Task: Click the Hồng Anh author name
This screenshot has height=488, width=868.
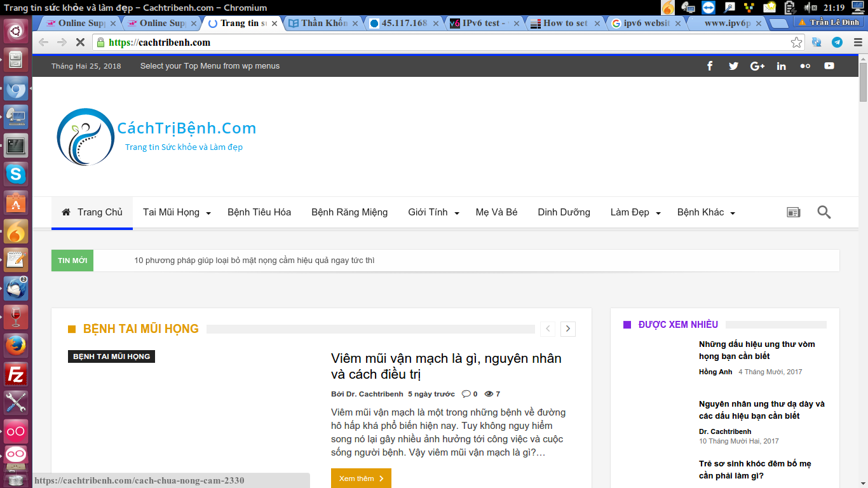Action: coord(715,372)
